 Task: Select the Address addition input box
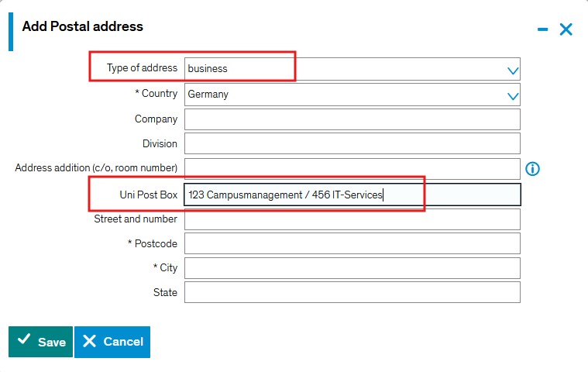click(352, 168)
